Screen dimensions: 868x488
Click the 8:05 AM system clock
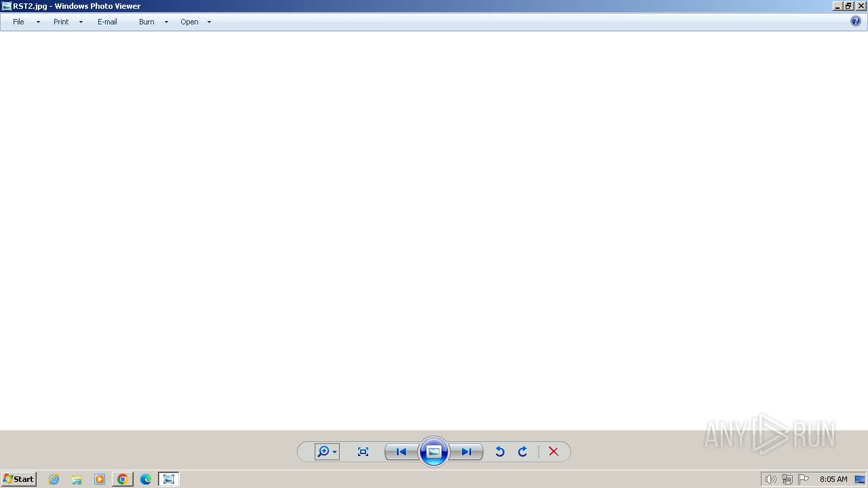click(x=833, y=479)
